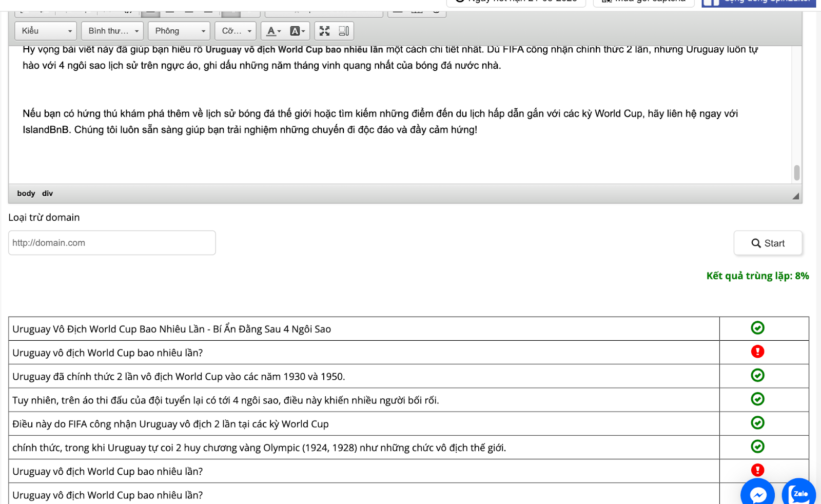
Task: Click check icon for Điều này do FIFA row
Action: [x=757, y=422]
